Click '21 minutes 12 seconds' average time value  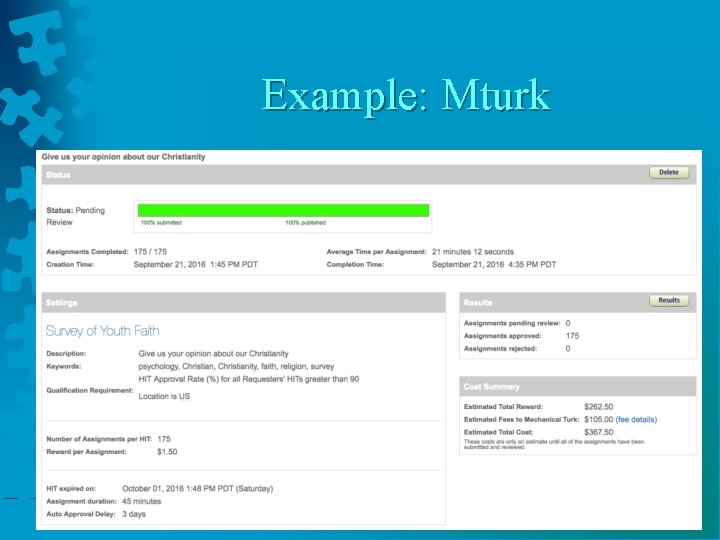pyautogui.click(x=473, y=252)
